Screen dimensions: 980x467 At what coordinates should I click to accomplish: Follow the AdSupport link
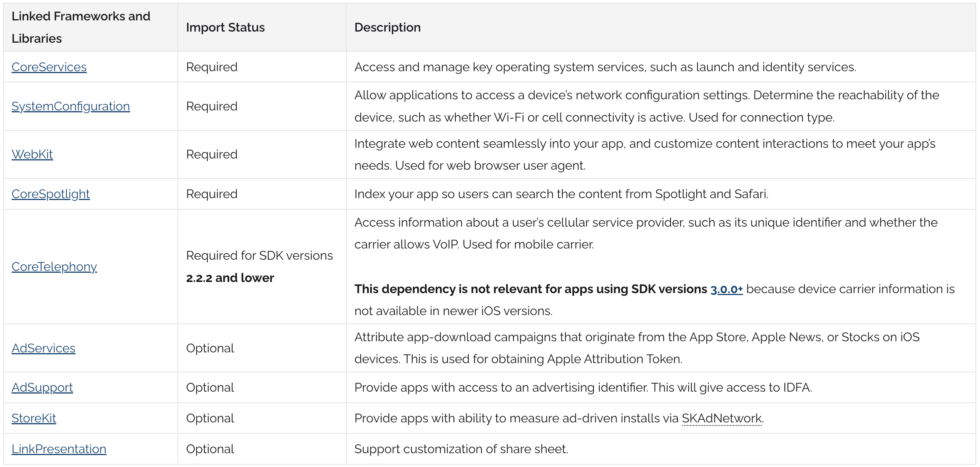pos(42,387)
